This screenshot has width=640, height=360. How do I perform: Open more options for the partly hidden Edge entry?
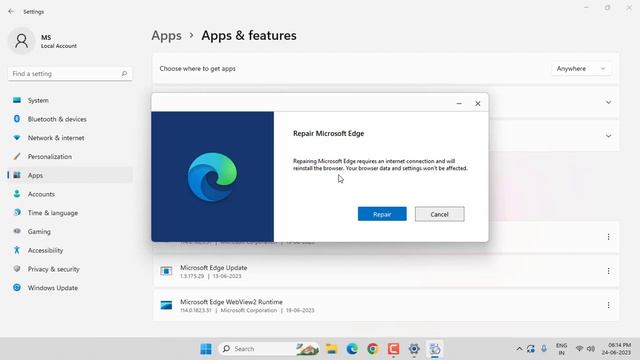[608, 237]
